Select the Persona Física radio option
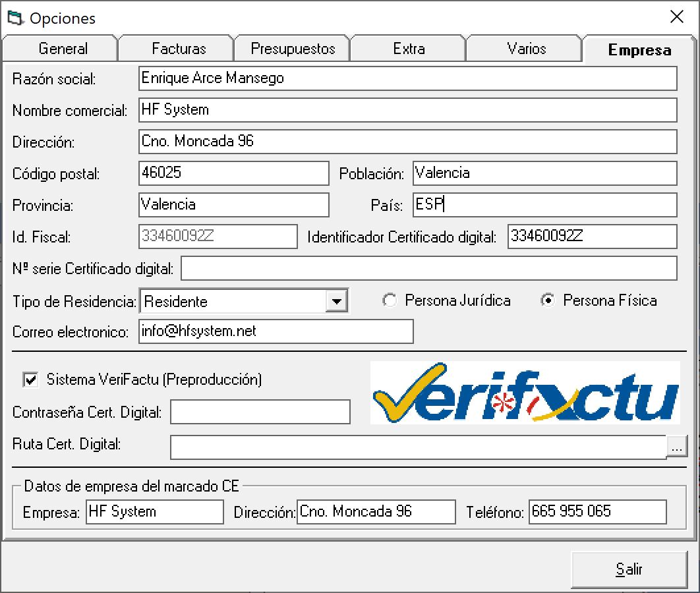The image size is (700, 593). 548,301
